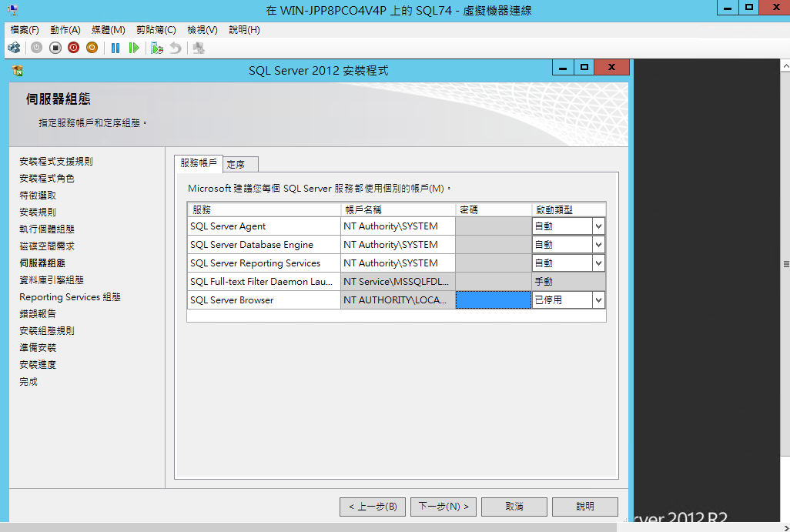Open the 剪貼簿(C) menu

click(156, 30)
